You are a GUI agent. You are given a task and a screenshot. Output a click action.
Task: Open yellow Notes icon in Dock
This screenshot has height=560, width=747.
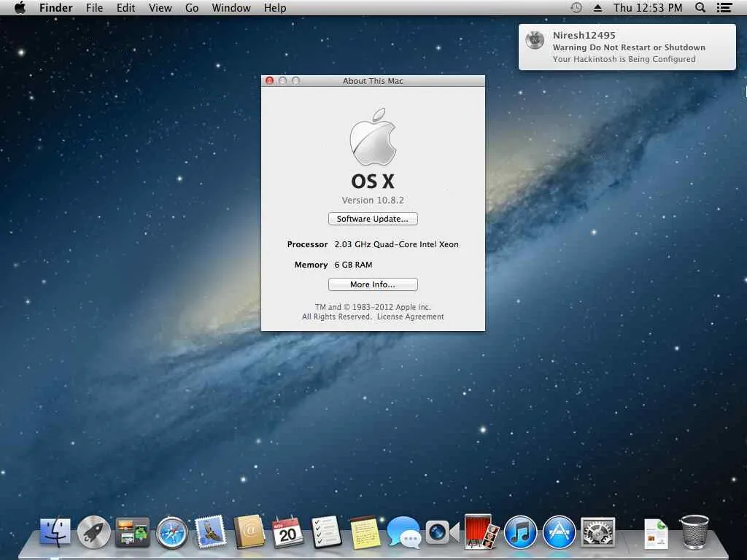[x=365, y=533]
